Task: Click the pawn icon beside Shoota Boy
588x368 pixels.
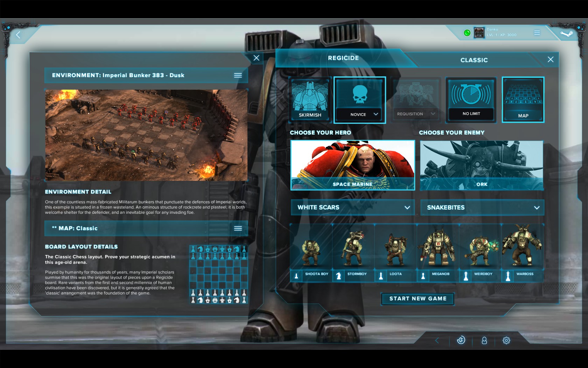Action: pyautogui.click(x=296, y=276)
